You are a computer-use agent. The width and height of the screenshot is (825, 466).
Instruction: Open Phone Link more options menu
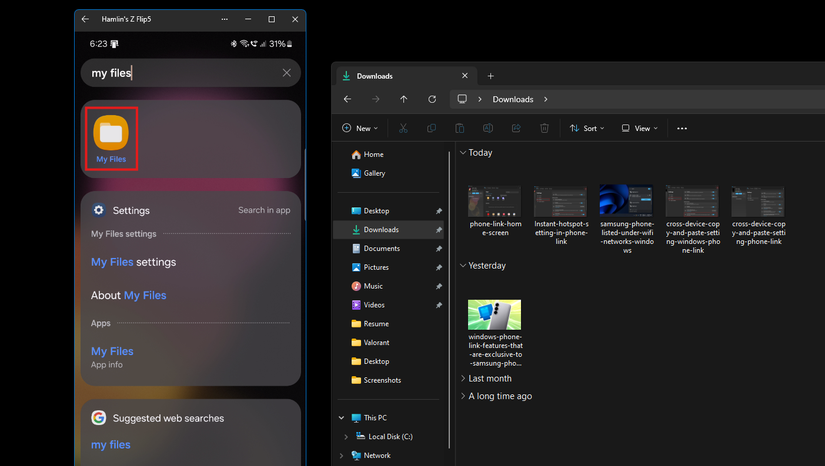click(x=223, y=19)
